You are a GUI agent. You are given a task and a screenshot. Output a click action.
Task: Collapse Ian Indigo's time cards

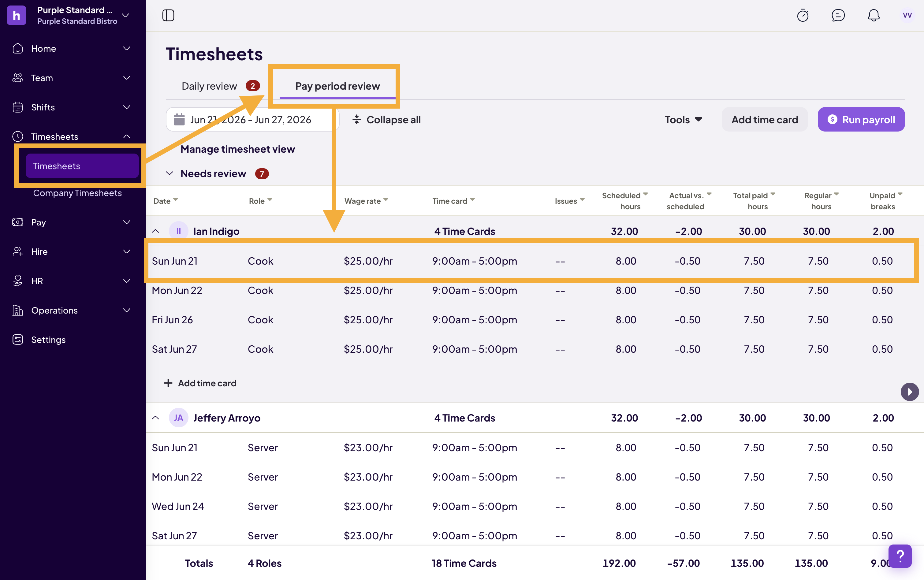155,231
